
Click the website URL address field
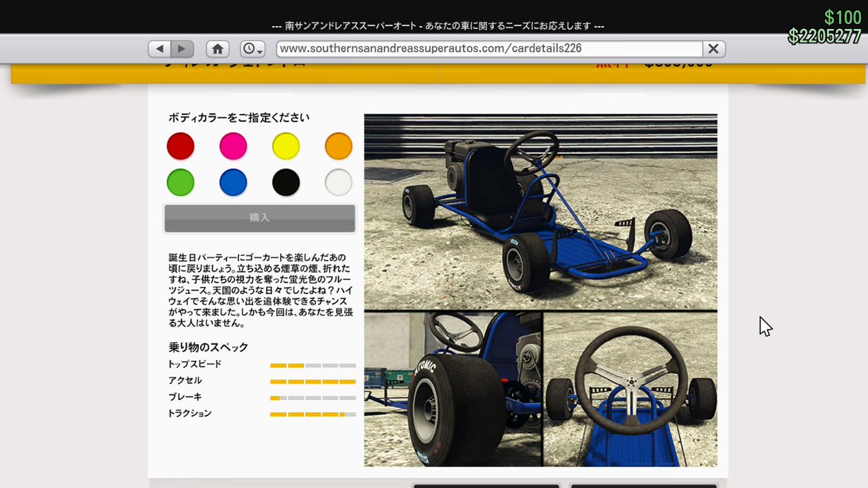(489, 48)
